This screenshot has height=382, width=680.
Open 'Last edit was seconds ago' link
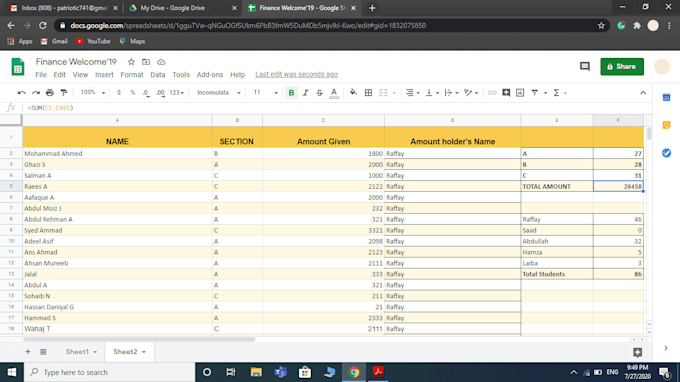[297, 75]
